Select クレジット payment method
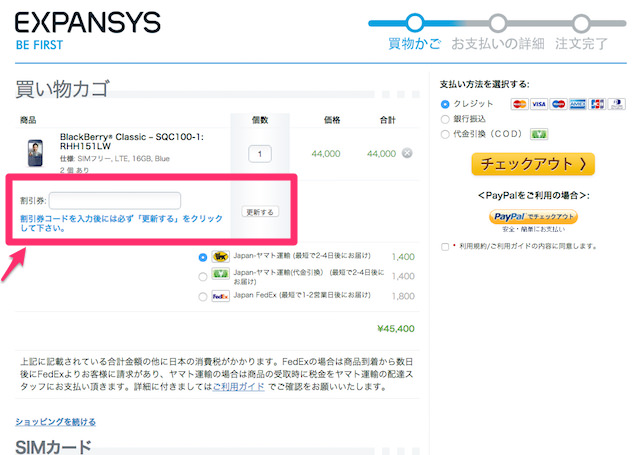640x455 pixels. tap(445, 104)
